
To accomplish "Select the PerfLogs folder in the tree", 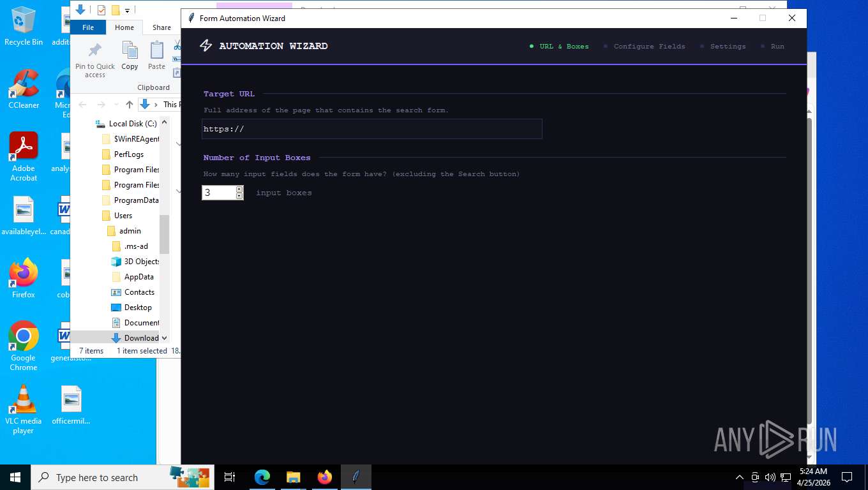I will (123, 154).
